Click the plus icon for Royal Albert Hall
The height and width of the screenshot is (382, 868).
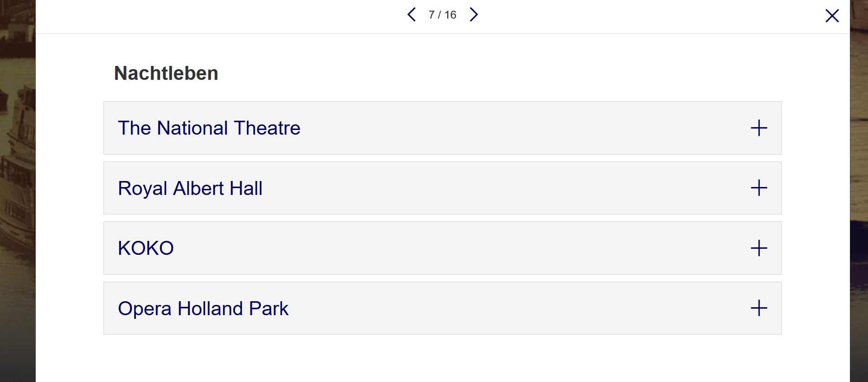click(759, 188)
